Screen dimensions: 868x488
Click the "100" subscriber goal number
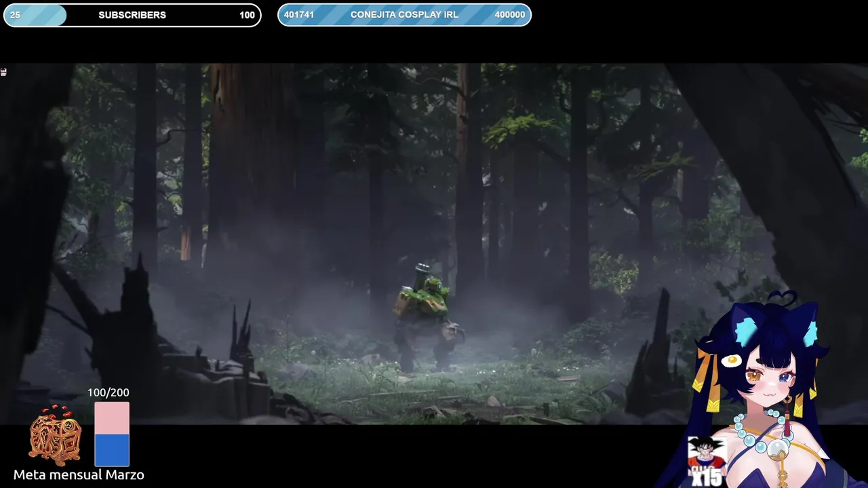point(248,15)
